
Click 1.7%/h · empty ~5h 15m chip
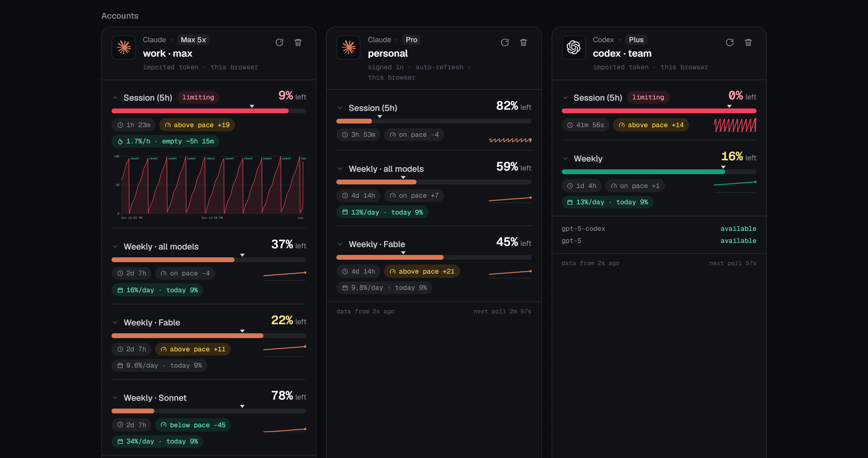click(165, 141)
